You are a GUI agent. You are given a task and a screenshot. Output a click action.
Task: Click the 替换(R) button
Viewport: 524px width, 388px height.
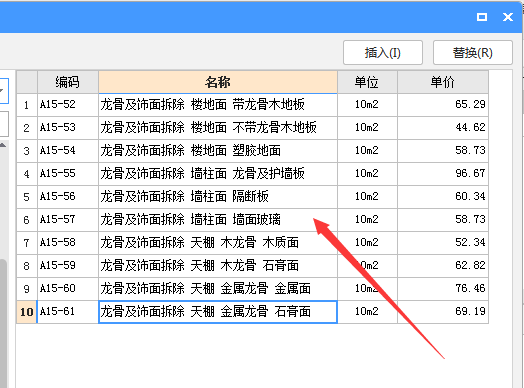[473, 52]
